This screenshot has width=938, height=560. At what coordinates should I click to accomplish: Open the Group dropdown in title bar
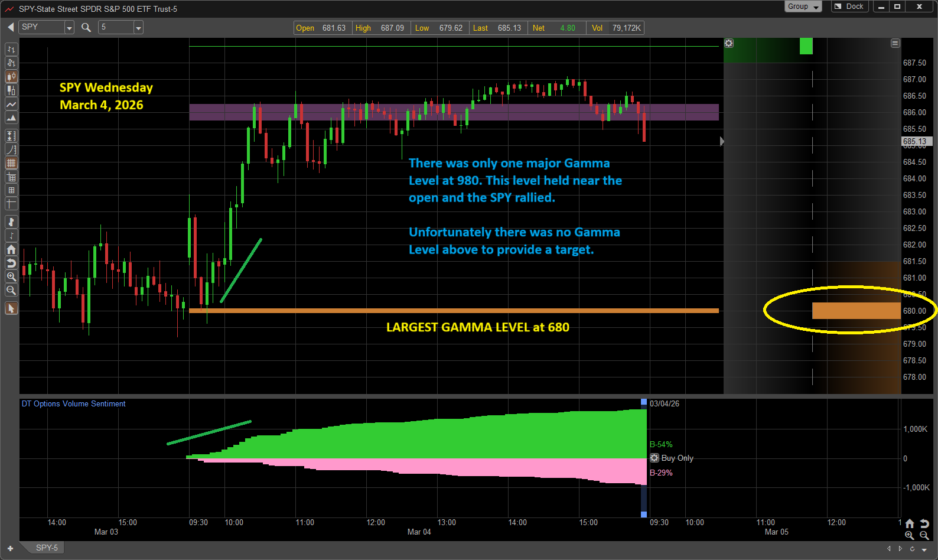[803, 6]
